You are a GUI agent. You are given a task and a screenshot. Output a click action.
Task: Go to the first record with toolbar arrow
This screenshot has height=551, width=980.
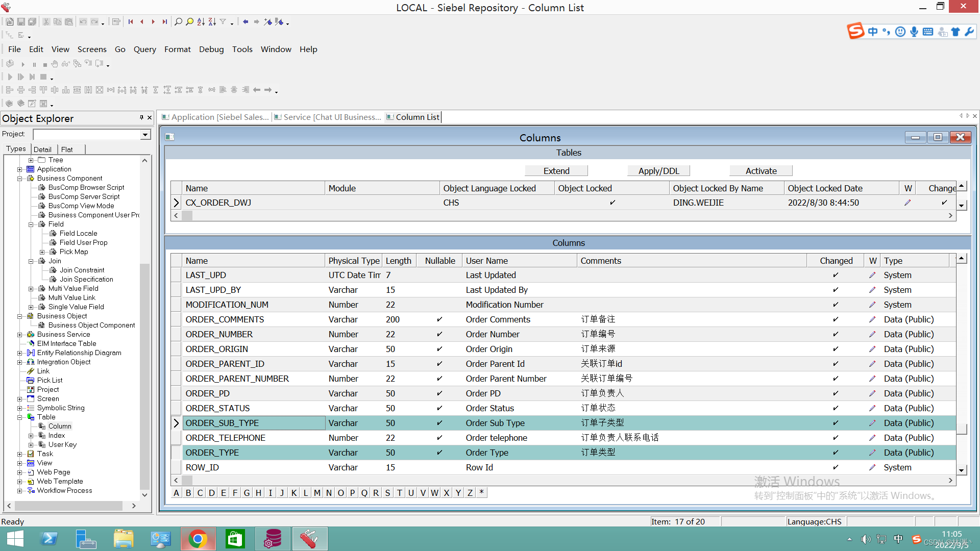point(131,22)
